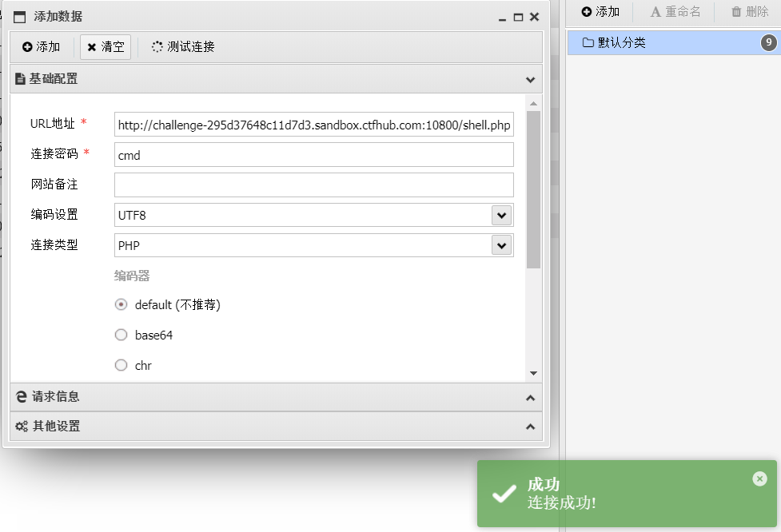
Task: Choose the chr encoder option
Action: pyautogui.click(x=121, y=365)
